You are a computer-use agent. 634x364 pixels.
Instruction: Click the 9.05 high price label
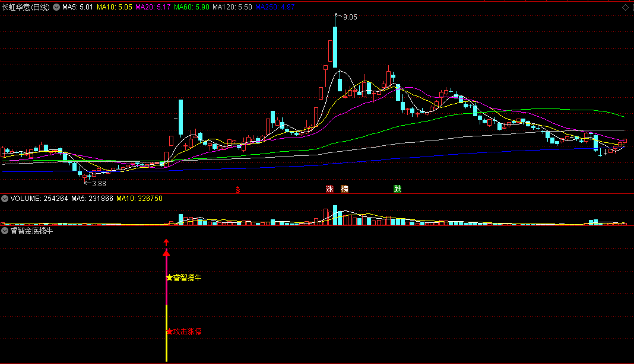350,17
